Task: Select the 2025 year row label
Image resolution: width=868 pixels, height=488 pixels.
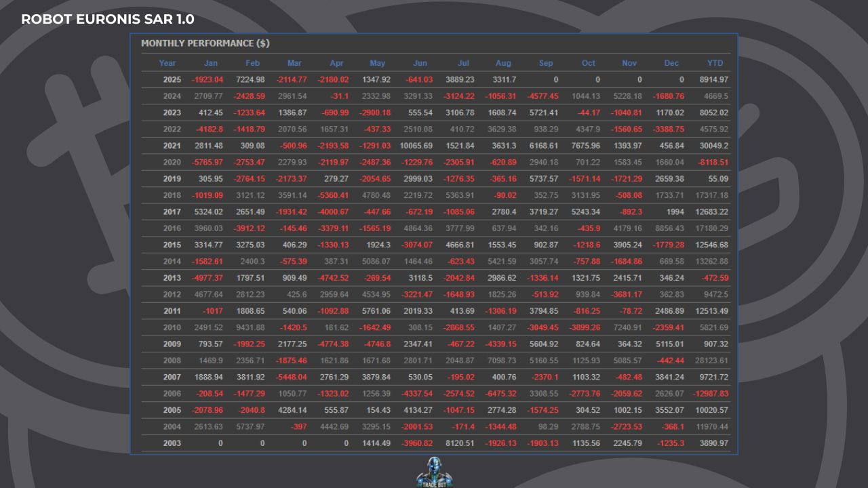Action: [x=172, y=80]
